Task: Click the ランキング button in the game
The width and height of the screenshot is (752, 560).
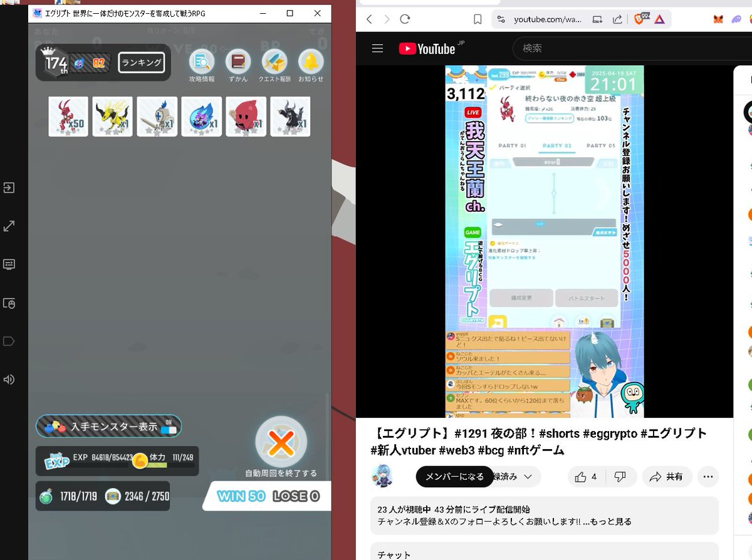Action: click(142, 63)
